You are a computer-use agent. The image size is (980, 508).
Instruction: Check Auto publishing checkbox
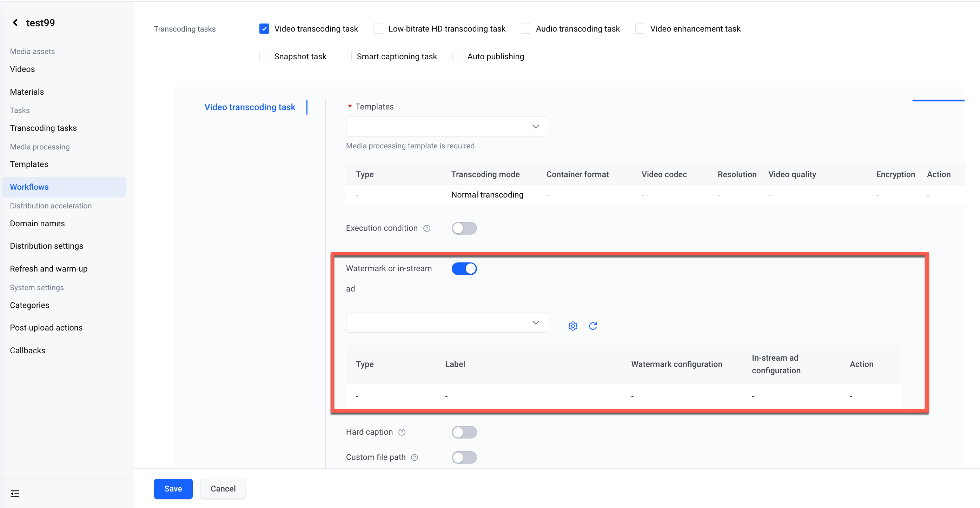coord(457,56)
